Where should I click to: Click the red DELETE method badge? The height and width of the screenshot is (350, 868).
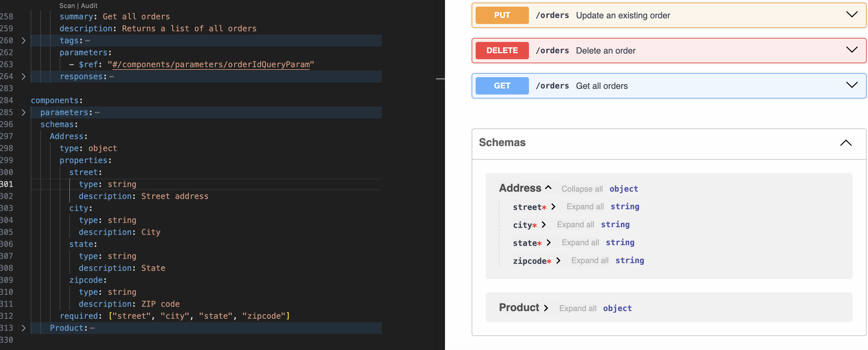(502, 51)
